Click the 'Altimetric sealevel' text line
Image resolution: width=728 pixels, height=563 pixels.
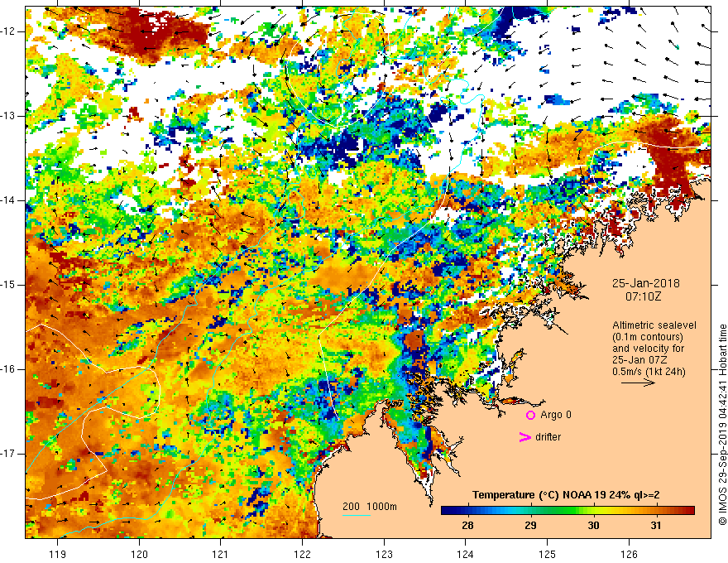pos(654,325)
